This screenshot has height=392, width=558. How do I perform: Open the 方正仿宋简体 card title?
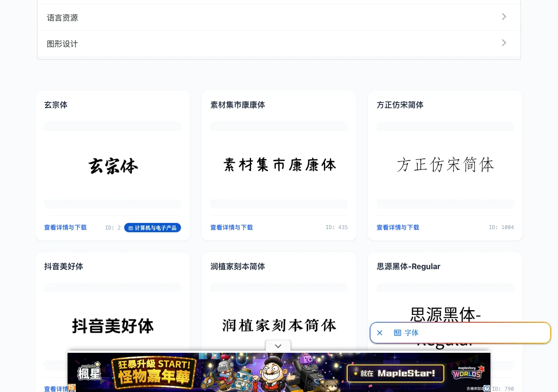coord(400,105)
